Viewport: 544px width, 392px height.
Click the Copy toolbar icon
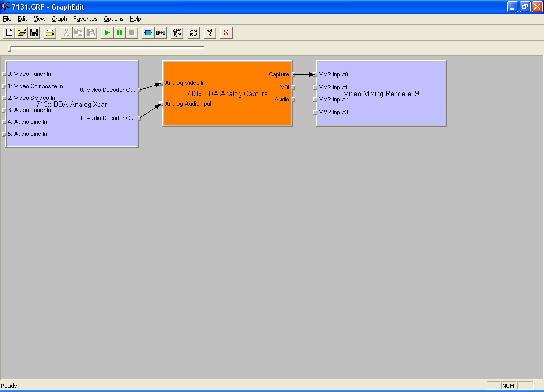tap(79, 32)
